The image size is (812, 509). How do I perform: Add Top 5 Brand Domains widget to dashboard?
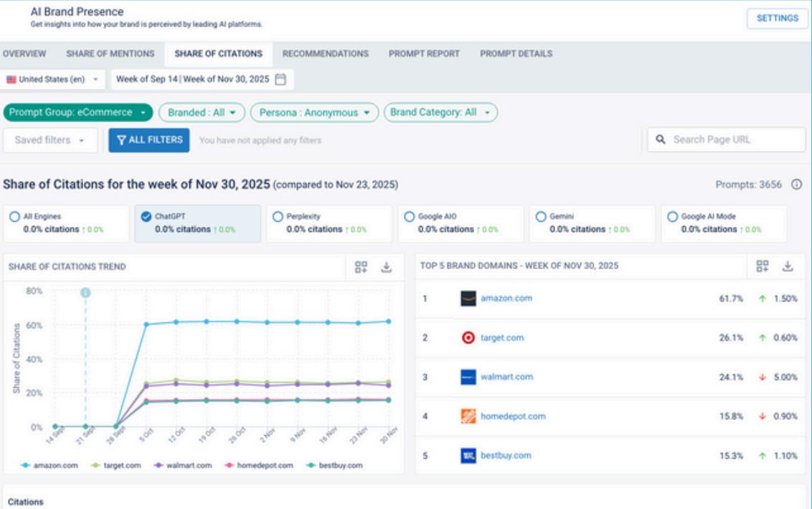(x=763, y=266)
